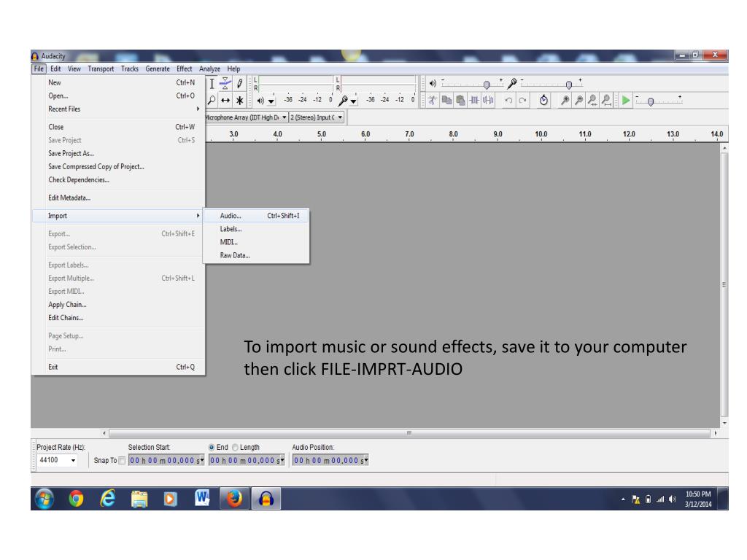747x560 pixels.
Task: Toggle the Snap To checkbox
Action: (x=122, y=461)
